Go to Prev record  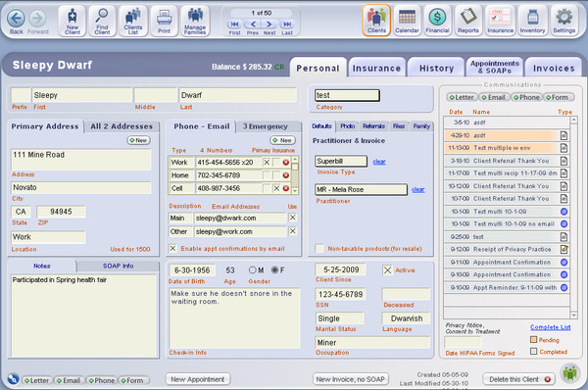[253, 24]
